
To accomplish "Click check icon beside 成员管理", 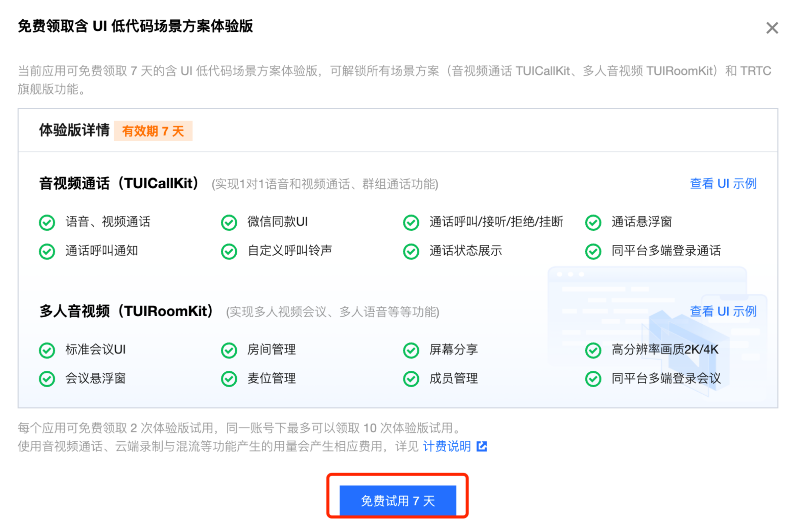I will point(411,379).
